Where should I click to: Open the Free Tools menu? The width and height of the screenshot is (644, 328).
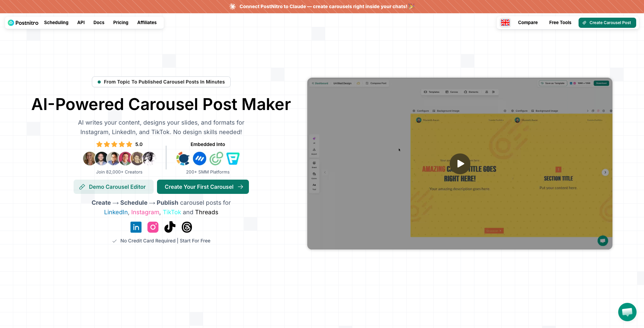(560, 22)
